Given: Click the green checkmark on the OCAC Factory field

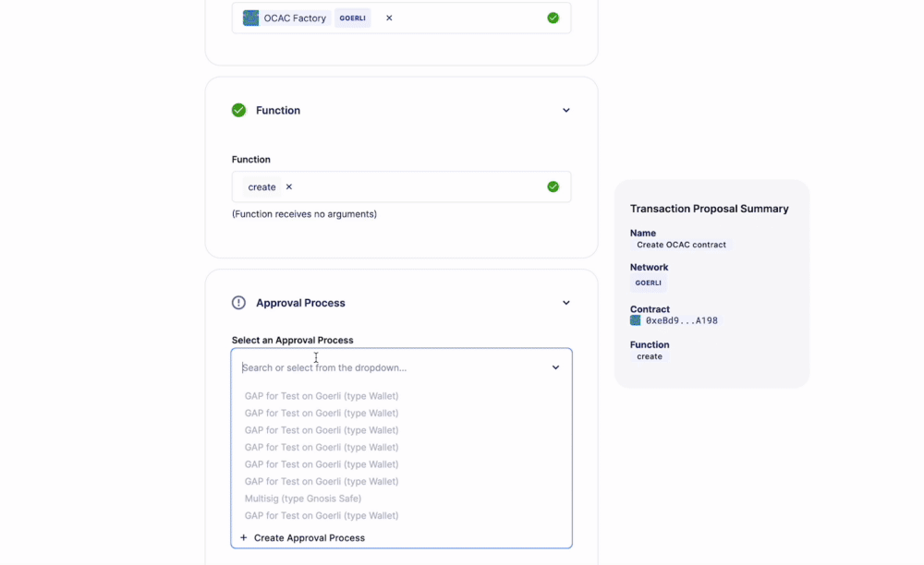Looking at the screenshot, I should coord(553,17).
